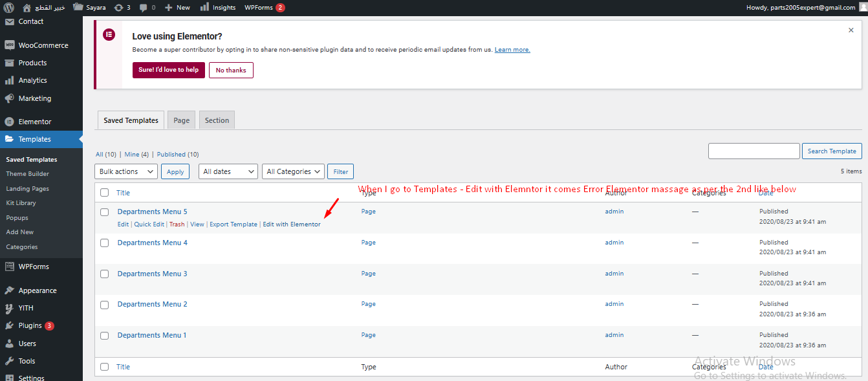Click the No thanks button

click(231, 70)
